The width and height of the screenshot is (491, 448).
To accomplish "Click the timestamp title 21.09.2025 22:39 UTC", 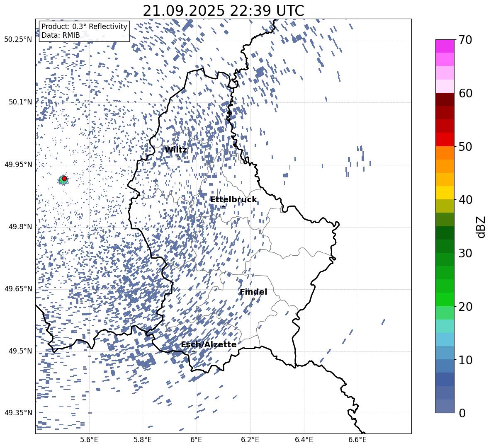I will (x=224, y=11).
